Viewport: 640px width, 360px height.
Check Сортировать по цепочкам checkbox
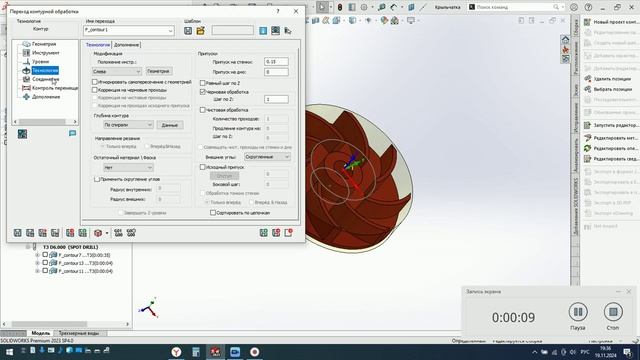(x=213, y=213)
